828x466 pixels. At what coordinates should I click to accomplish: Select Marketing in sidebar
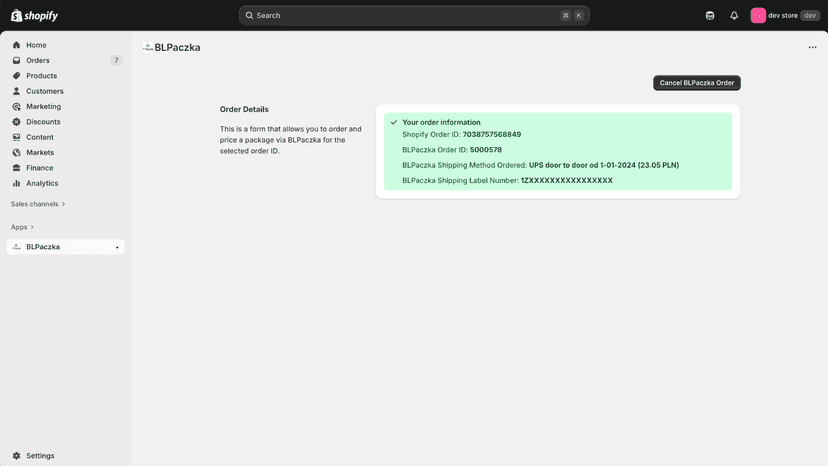pos(66,106)
